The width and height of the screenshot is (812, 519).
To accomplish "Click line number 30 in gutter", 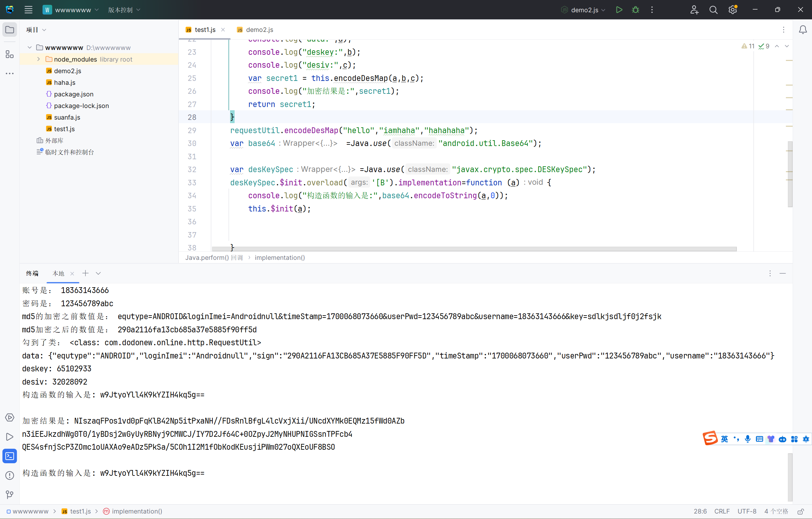I will (x=192, y=143).
